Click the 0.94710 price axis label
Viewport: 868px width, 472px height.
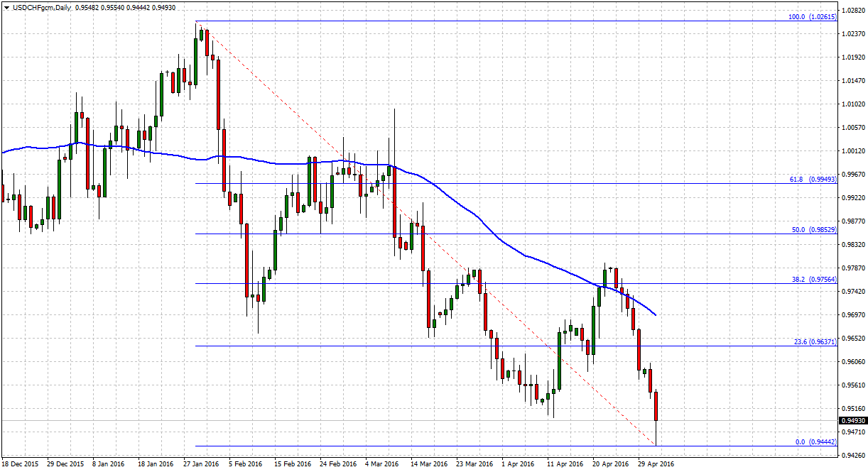click(852, 432)
